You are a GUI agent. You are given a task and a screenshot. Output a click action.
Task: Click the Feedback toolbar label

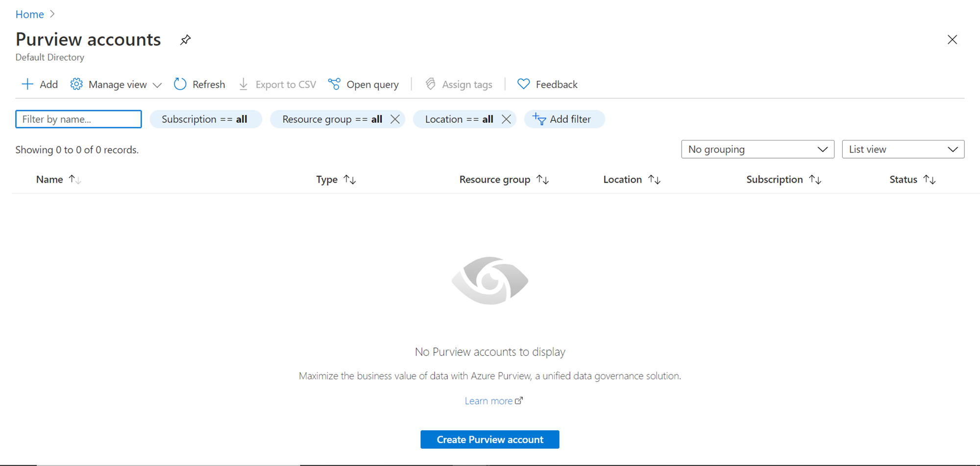[557, 84]
